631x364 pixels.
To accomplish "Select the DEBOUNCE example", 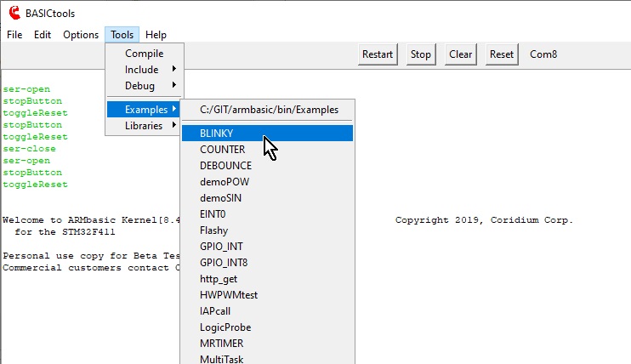I will tap(225, 166).
